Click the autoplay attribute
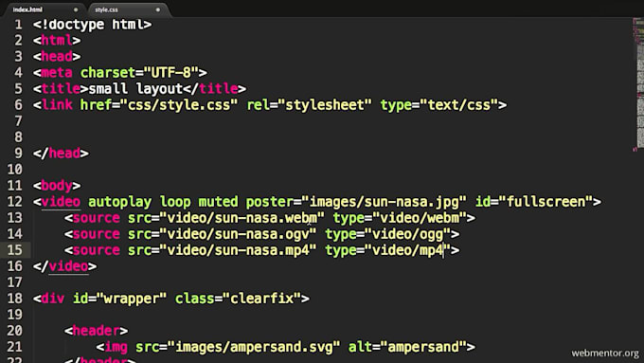This screenshot has height=363, width=644. (120, 202)
